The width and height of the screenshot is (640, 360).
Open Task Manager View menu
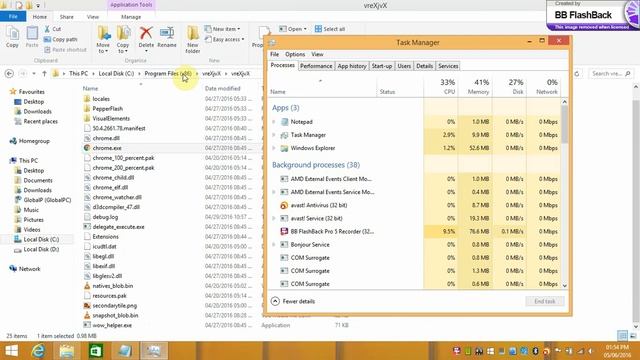(317, 54)
